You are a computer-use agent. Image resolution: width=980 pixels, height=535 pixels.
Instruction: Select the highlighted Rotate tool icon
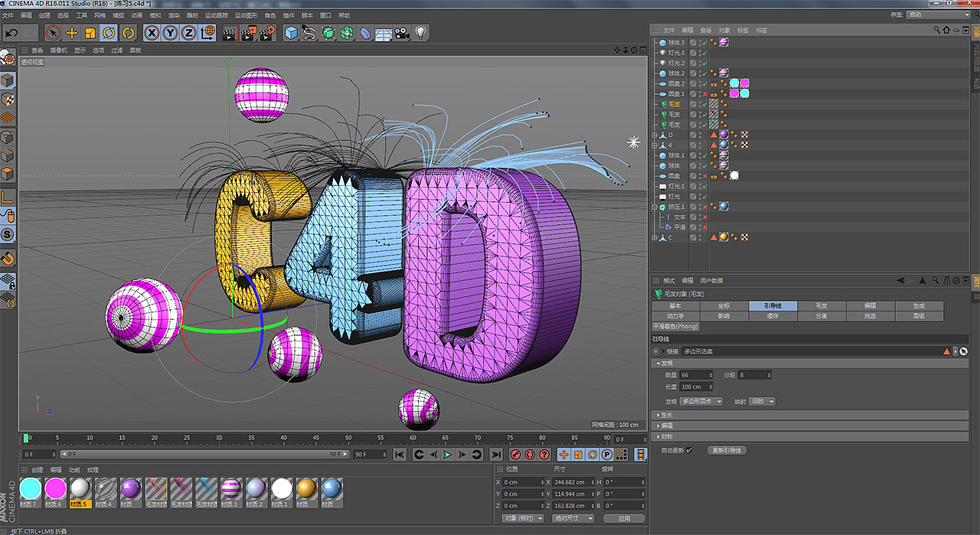[109, 33]
